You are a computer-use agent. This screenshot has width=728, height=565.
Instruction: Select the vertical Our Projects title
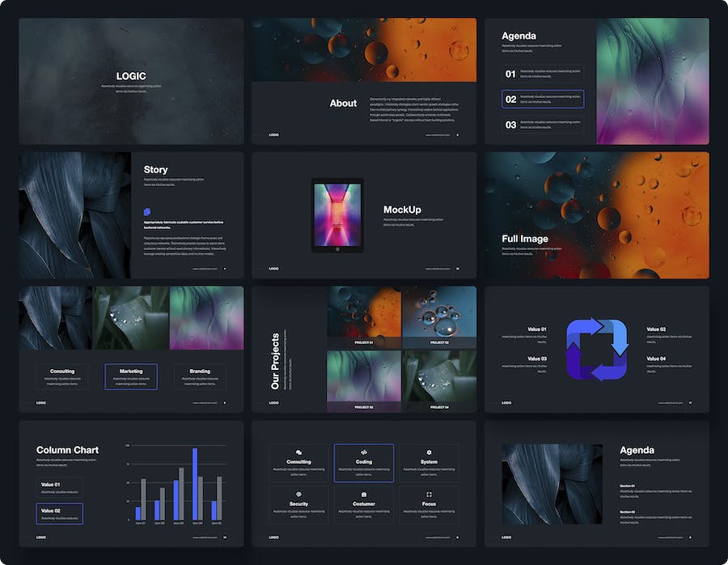point(275,361)
